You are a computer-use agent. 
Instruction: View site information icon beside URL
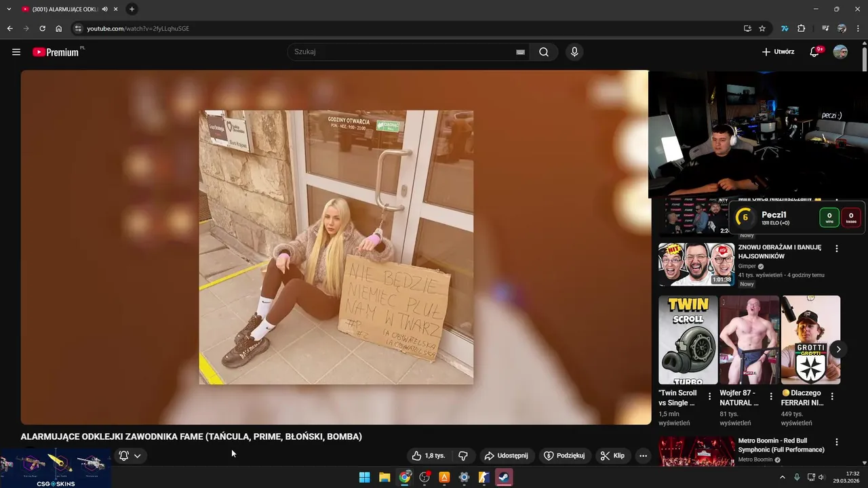(78, 28)
